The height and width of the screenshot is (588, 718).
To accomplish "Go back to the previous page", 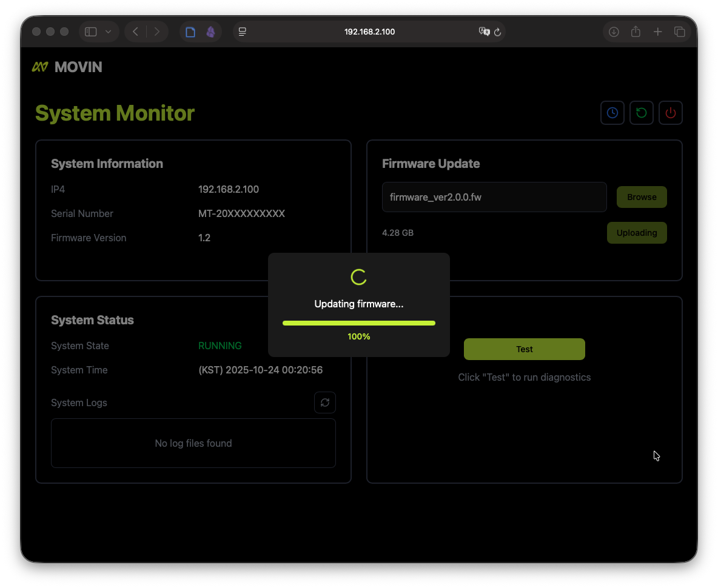I will pos(135,32).
